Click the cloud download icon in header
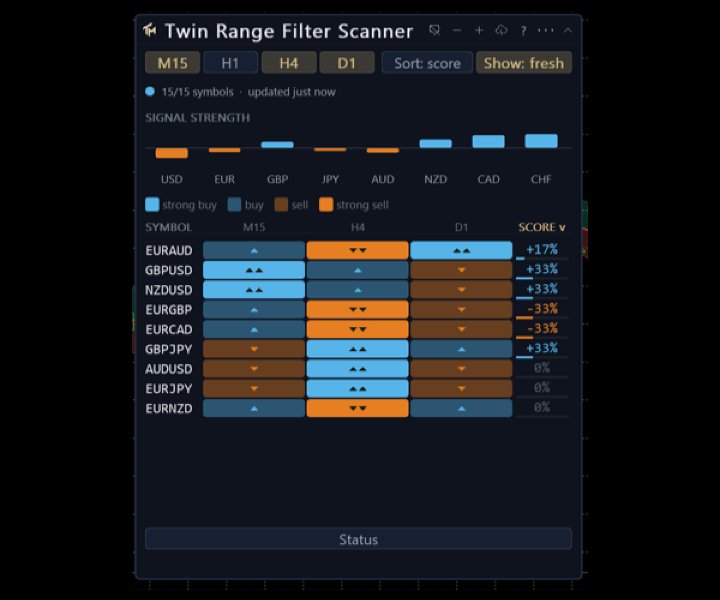Image resolution: width=720 pixels, height=600 pixels. 501,30
